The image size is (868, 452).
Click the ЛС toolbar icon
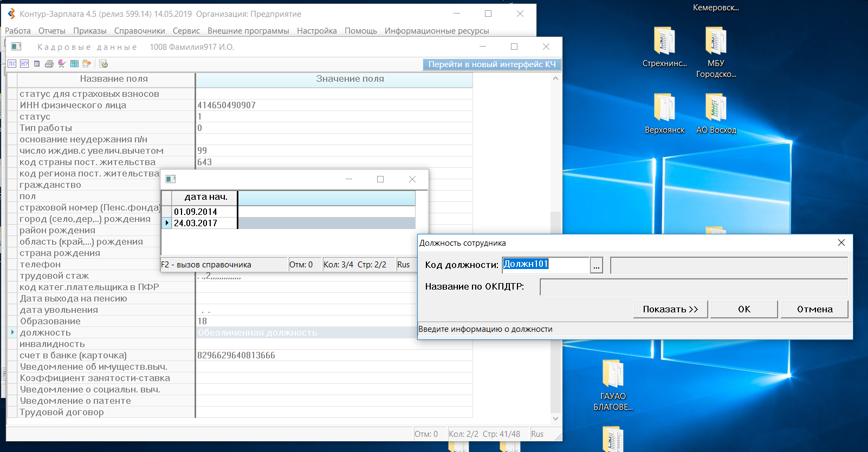[x=12, y=64]
